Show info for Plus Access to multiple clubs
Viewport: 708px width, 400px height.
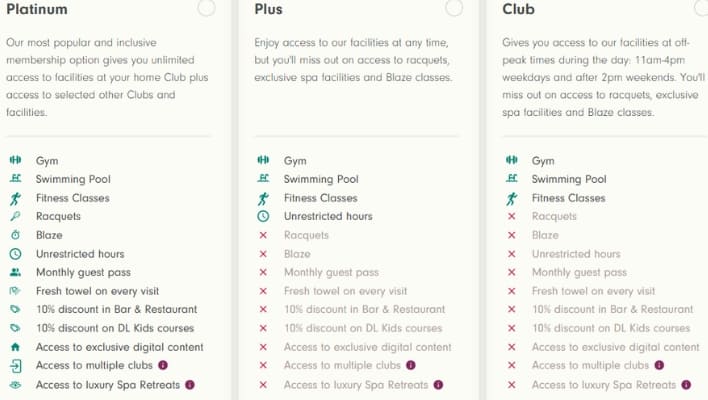410,366
